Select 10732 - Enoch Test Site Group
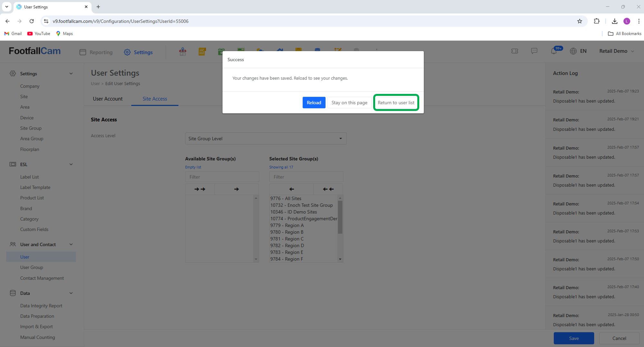644x347 pixels. 304,205
